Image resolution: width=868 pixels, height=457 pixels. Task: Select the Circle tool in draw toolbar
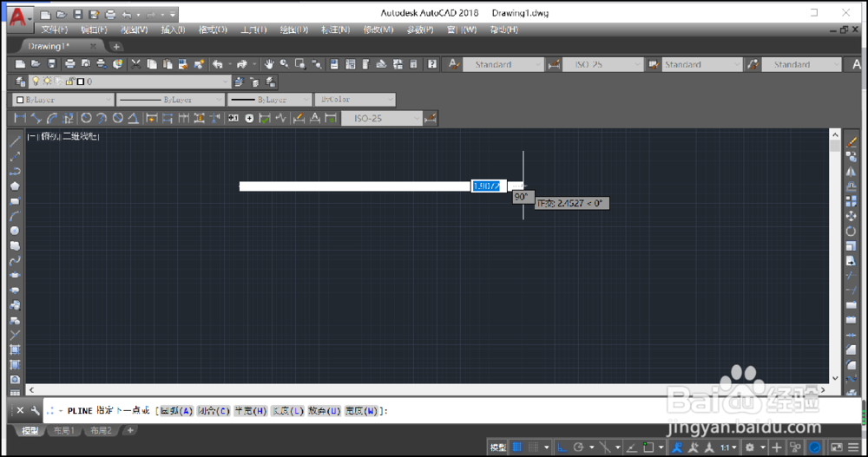click(15, 231)
